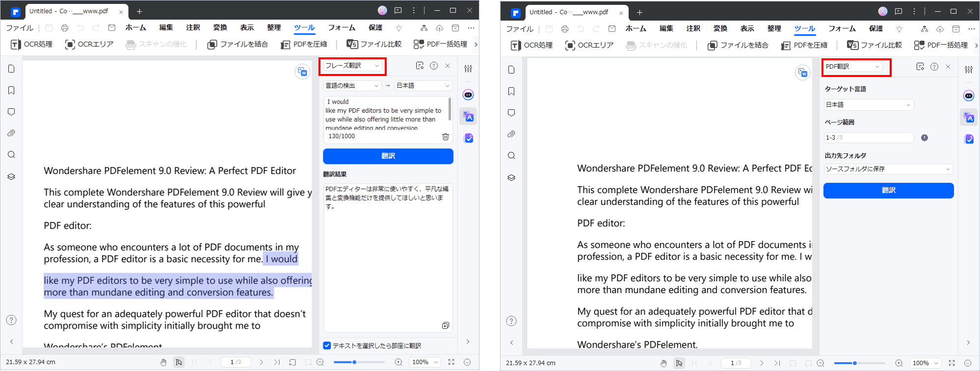The height and width of the screenshot is (371, 980).
Task: Click the blue 翻訳 button in left panel
Action: tap(388, 156)
